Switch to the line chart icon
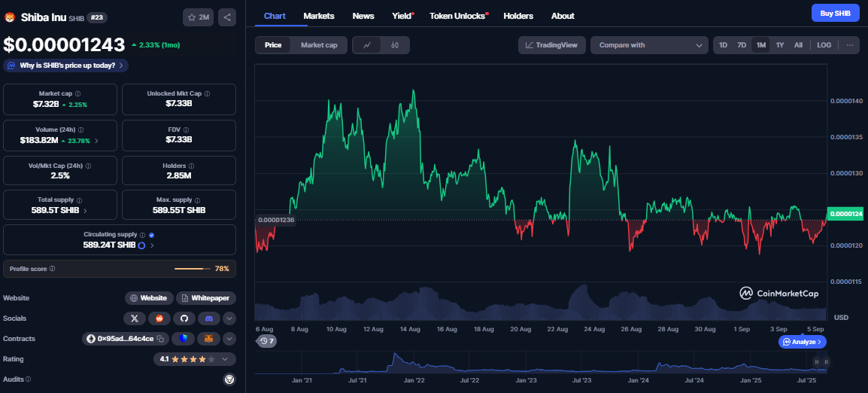Image resolution: width=868 pixels, height=393 pixels. click(367, 45)
